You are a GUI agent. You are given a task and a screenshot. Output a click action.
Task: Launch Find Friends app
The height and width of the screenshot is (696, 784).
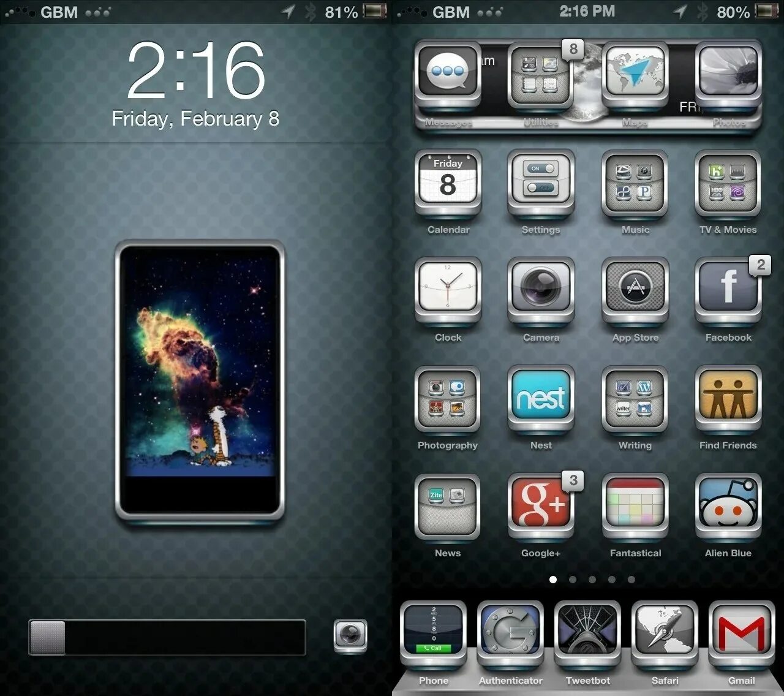(x=728, y=398)
